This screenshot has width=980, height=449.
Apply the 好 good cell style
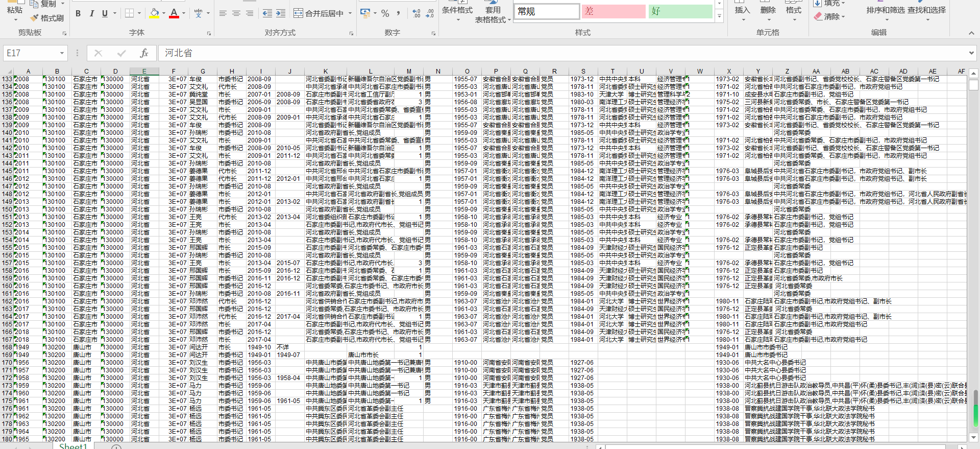pyautogui.click(x=680, y=11)
